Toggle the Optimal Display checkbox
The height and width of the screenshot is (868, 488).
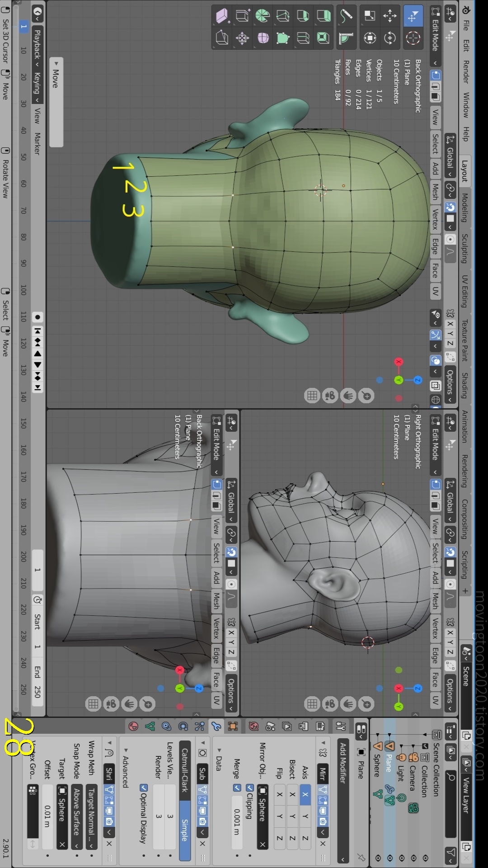(144, 788)
